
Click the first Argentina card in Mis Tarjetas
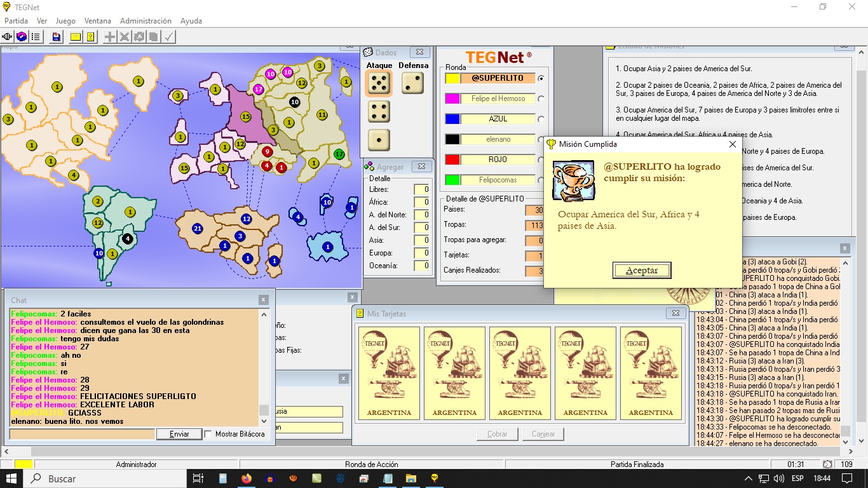coord(389,373)
